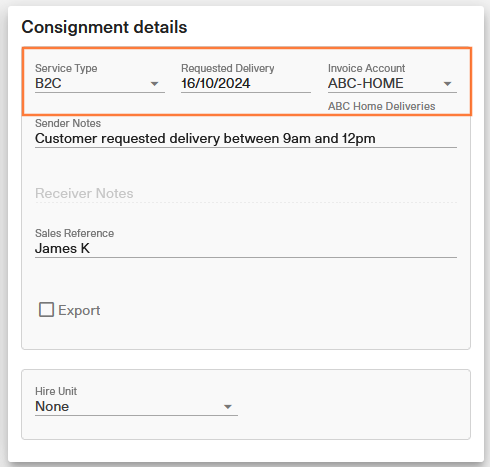Viewport: 490px width, 467px height.
Task: Click the Invoice Account field label
Action: pos(366,68)
